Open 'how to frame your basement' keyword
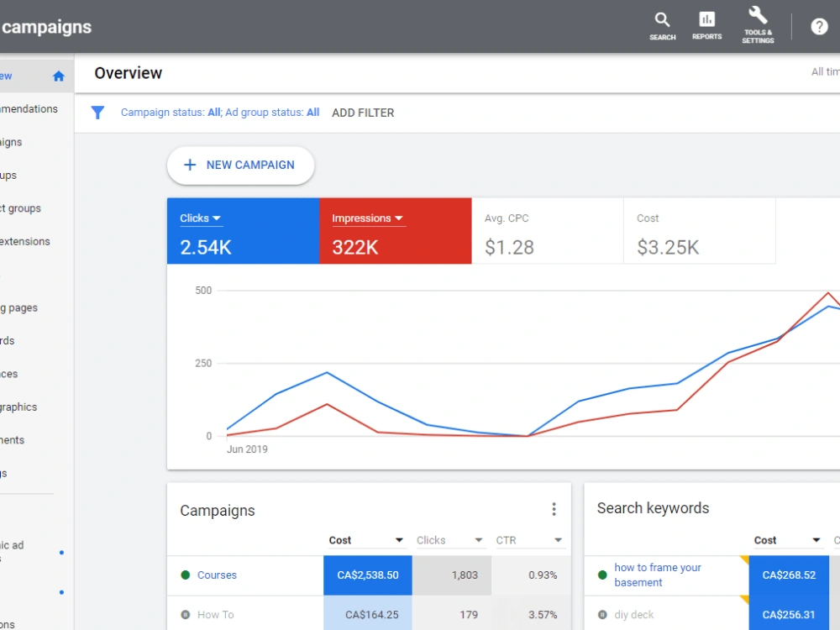The width and height of the screenshot is (840, 630). tap(658, 575)
